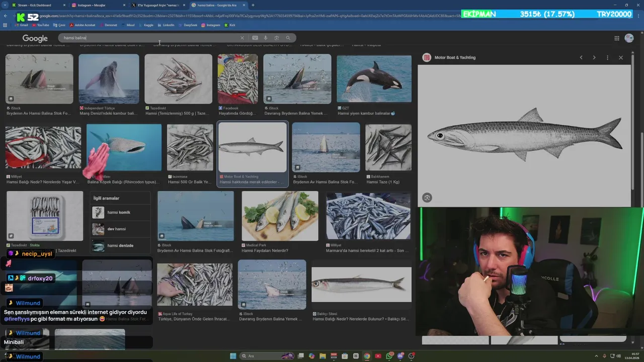This screenshot has height=362, width=644.
Task: Open a new browser tab
Action: (x=253, y=5)
